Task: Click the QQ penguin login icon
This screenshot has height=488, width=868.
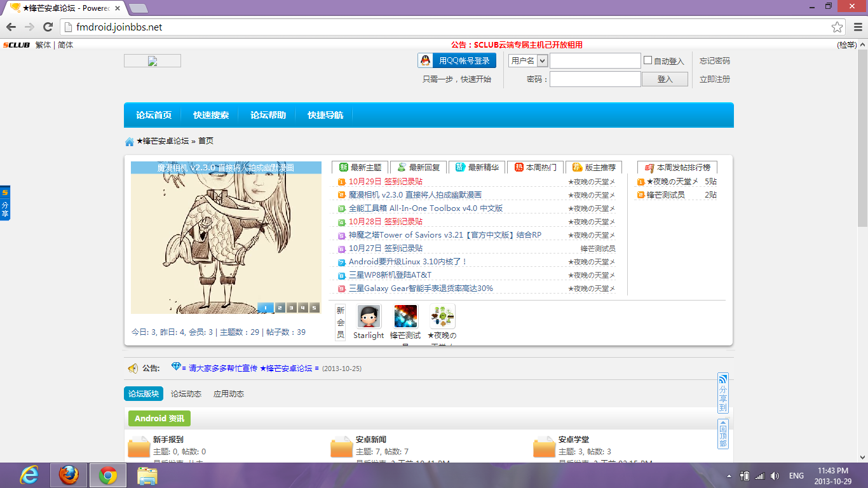Action: coord(426,60)
